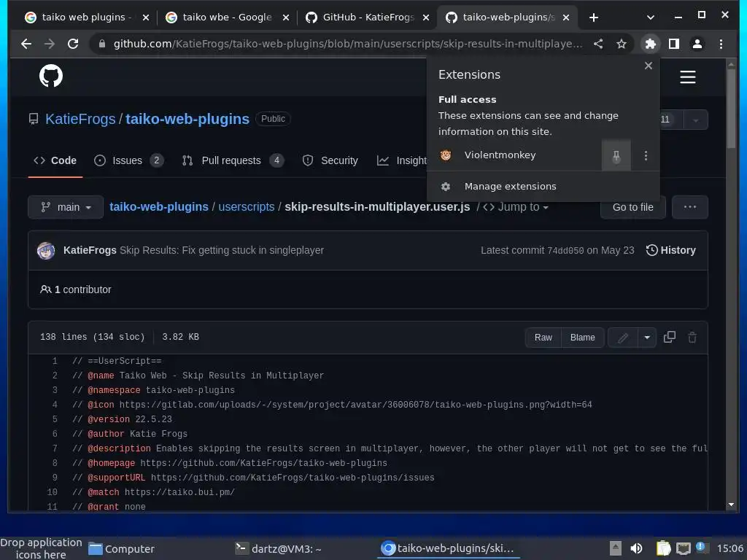Click the page vertical scrollbar thumb

731,109
